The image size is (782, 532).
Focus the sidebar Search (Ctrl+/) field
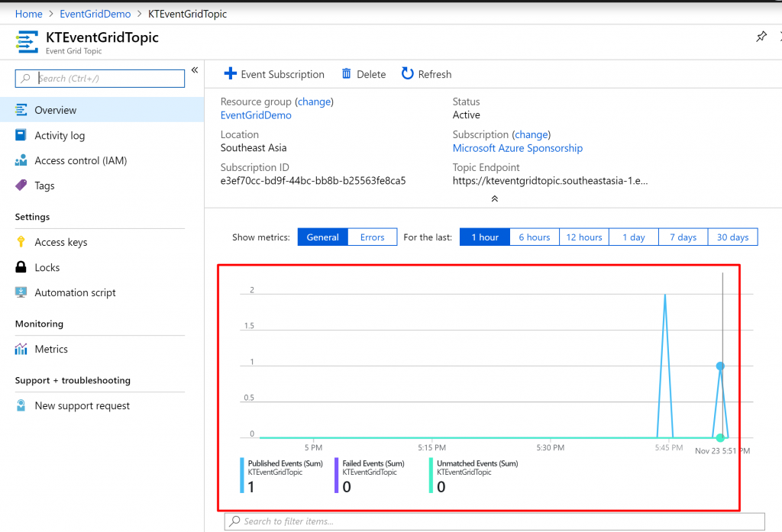click(x=100, y=79)
